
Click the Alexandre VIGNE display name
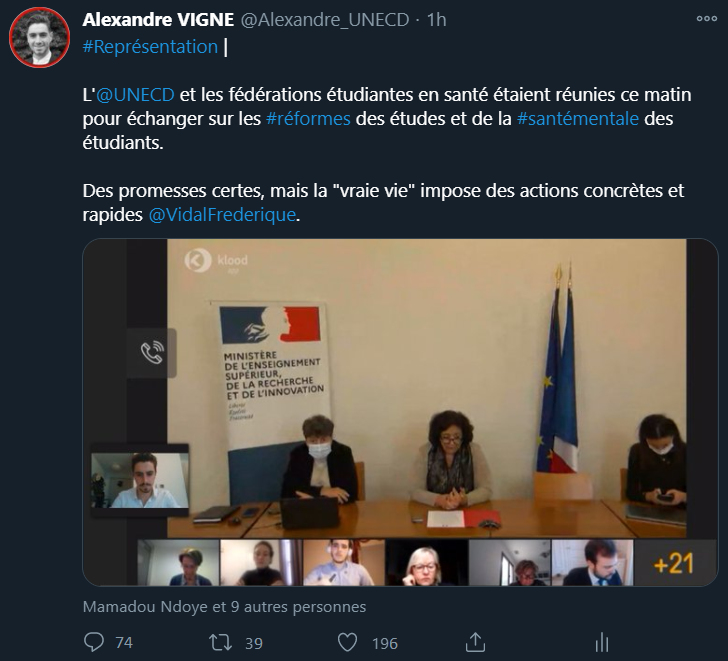point(158,19)
